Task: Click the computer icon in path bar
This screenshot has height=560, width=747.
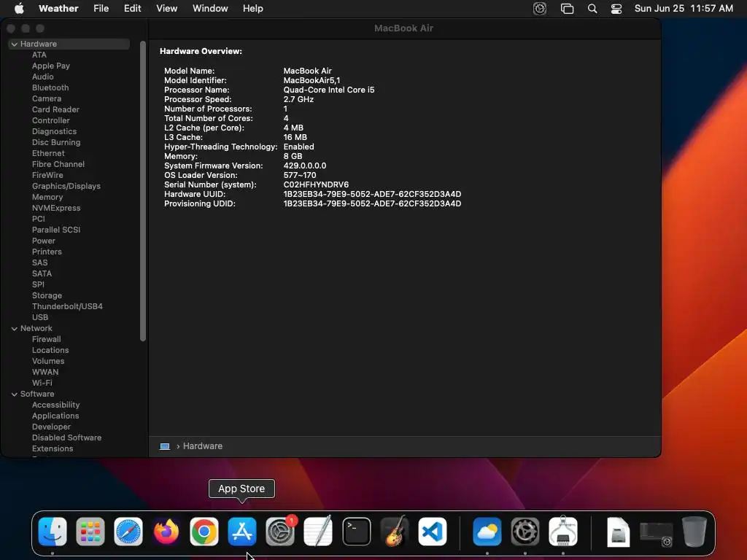Action: pos(165,446)
